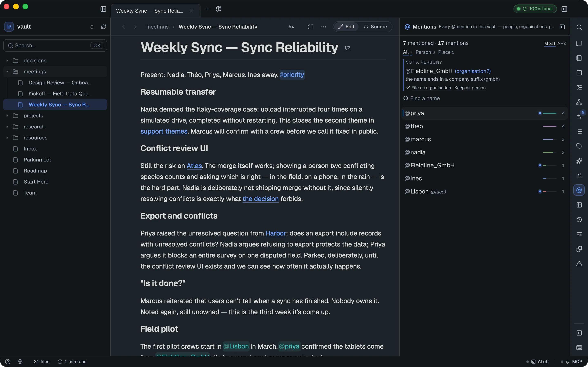Open the vault switcher dropdown
The image size is (588, 367).
click(x=92, y=27)
